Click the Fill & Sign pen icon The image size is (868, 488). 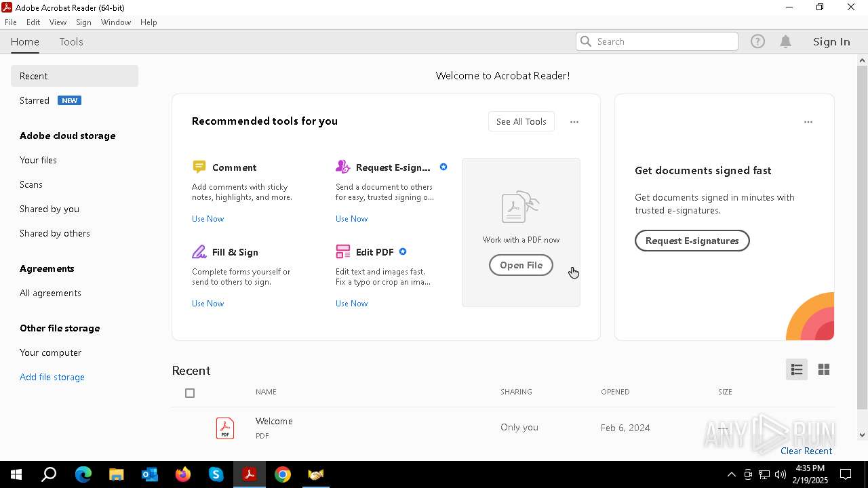point(199,251)
